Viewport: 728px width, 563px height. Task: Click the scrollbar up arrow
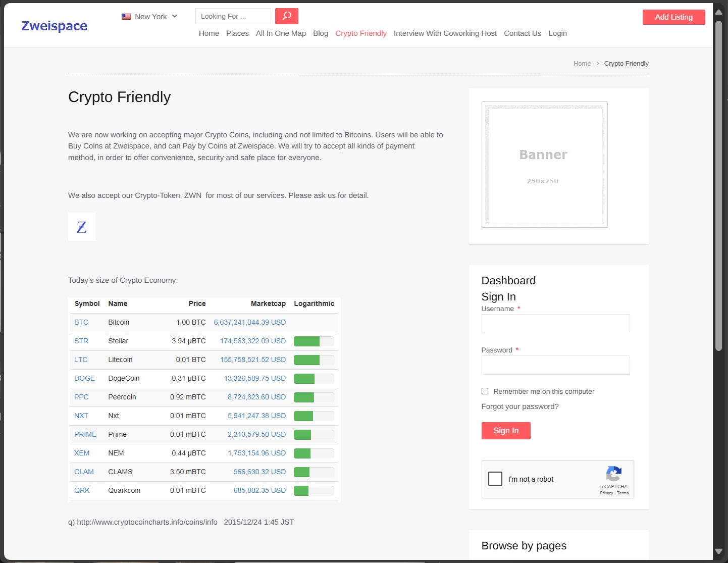pos(718,12)
